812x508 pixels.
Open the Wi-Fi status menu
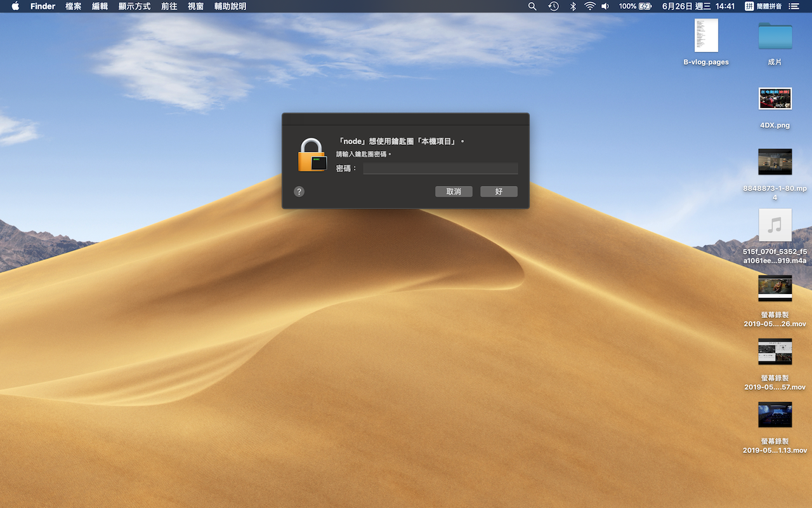pos(590,6)
